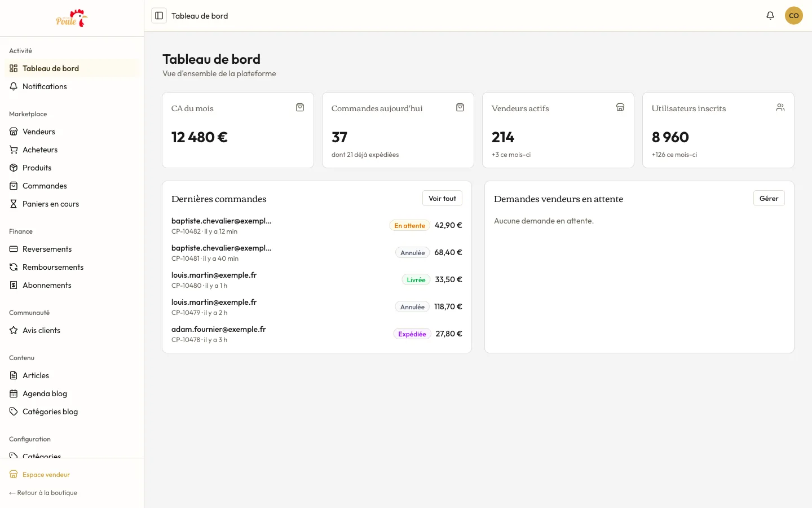Click the tag icon beside Catégories blog
This screenshot has width=812, height=508.
[14, 411]
